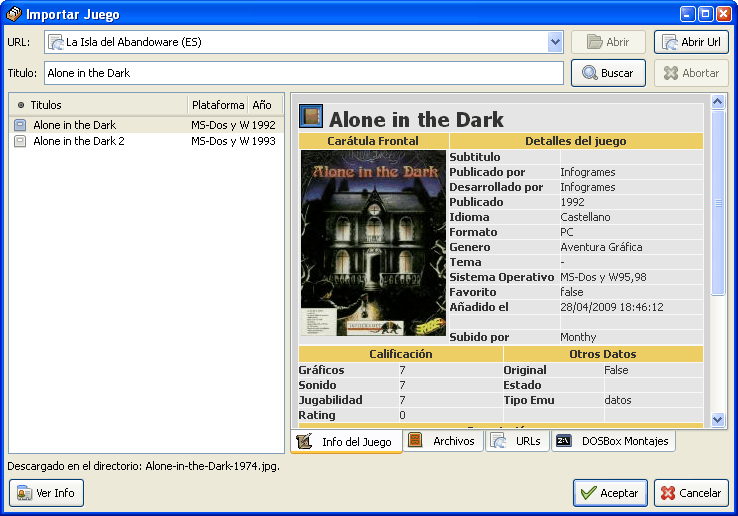Select the Alone in the Dark 1992 row
The image size is (738, 516).
[146, 125]
